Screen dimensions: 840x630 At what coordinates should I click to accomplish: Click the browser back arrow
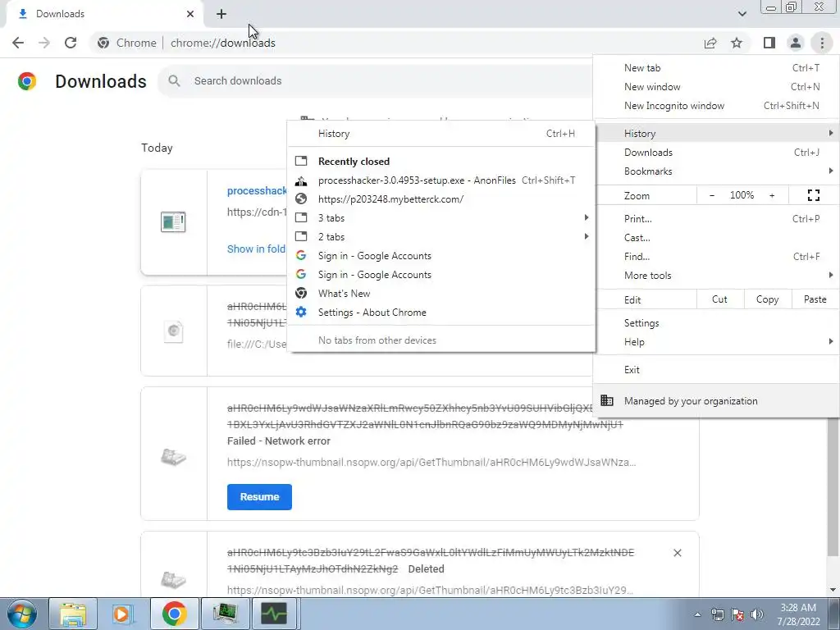coord(18,43)
